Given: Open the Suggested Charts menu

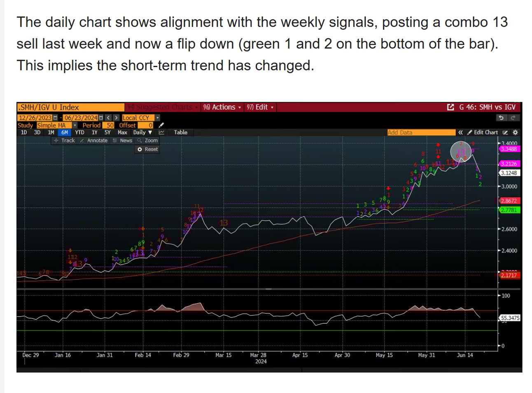Looking at the screenshot, I should tap(162, 107).
